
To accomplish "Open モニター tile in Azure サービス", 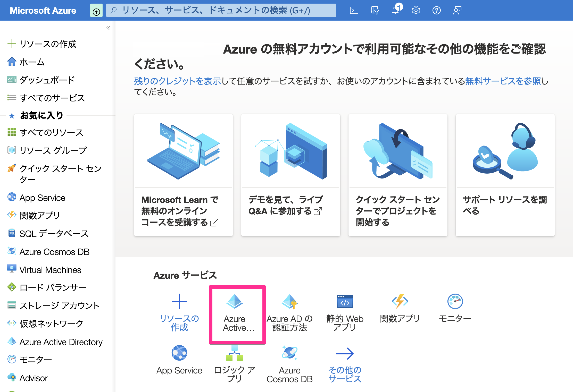I will tap(455, 308).
